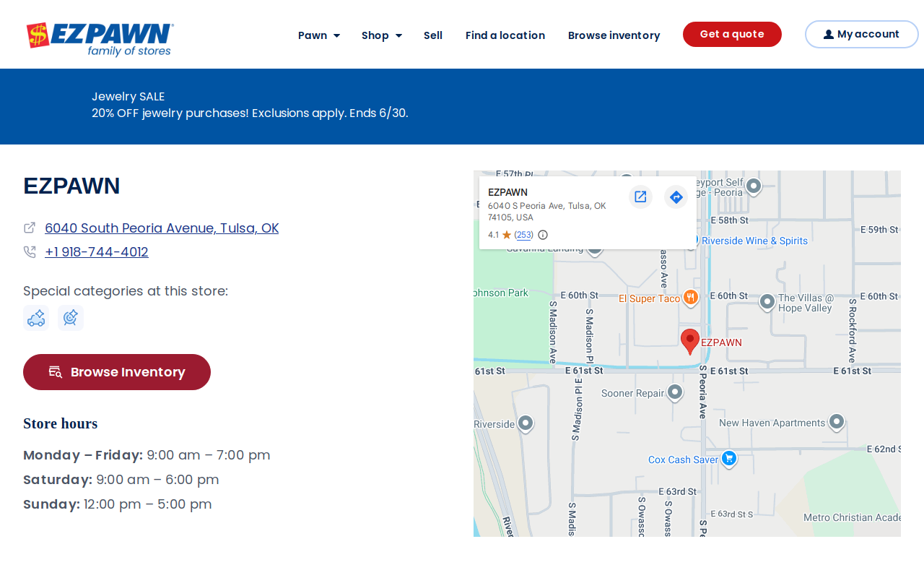Click the EZPAWN family of stores logo
Image resolution: width=924 pixels, height=578 pixels.
click(100, 39)
